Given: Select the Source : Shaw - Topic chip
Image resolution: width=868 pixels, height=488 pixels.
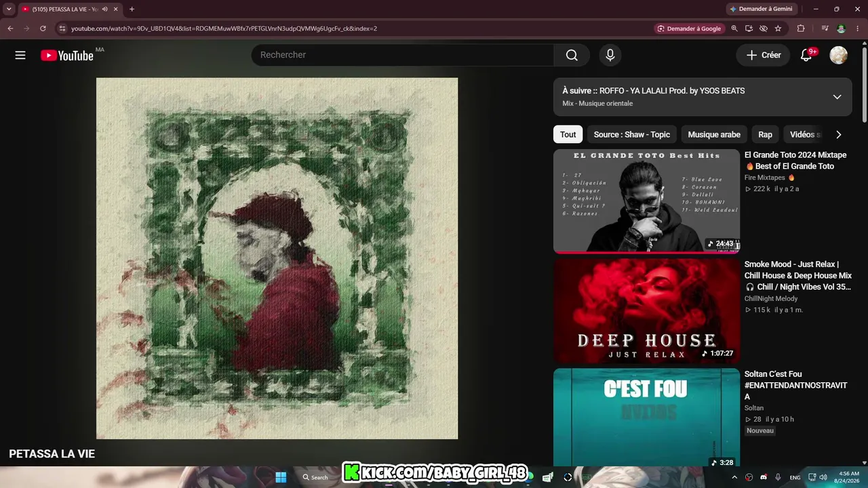Looking at the screenshot, I should [632, 134].
